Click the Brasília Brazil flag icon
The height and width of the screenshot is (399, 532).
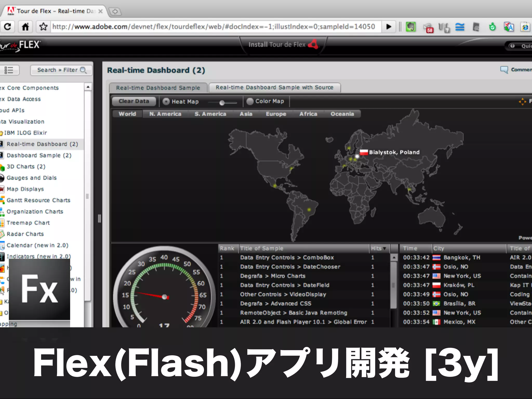tap(436, 304)
